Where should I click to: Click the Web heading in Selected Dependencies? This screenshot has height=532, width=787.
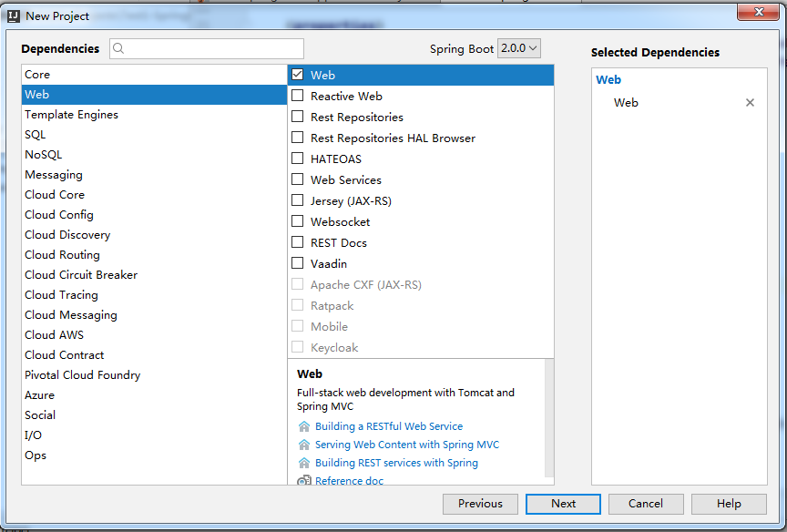[608, 80]
